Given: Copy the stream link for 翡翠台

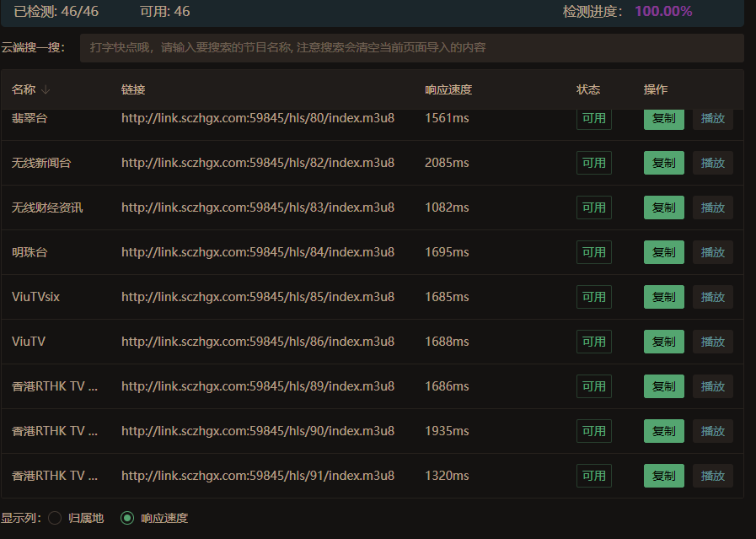Looking at the screenshot, I should click(x=663, y=118).
